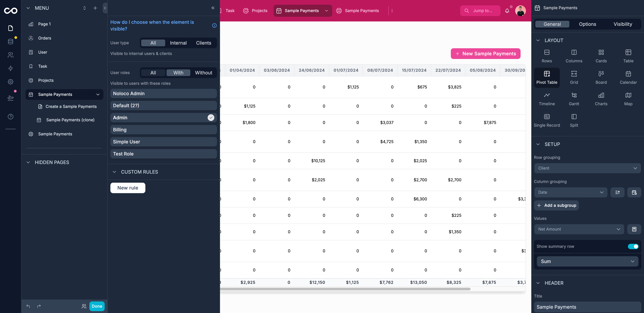This screenshot has height=313, width=644.
Task: Open the Help question mark icon
Action: point(11,117)
